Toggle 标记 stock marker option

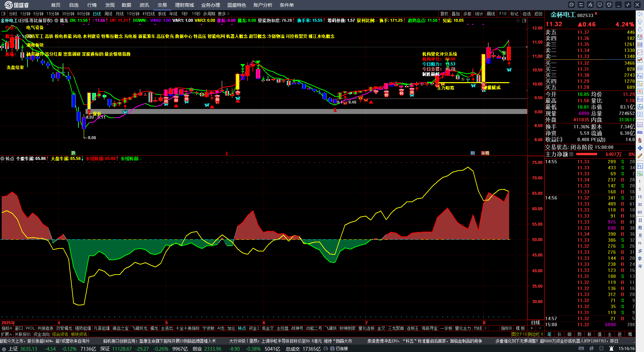click(x=514, y=14)
